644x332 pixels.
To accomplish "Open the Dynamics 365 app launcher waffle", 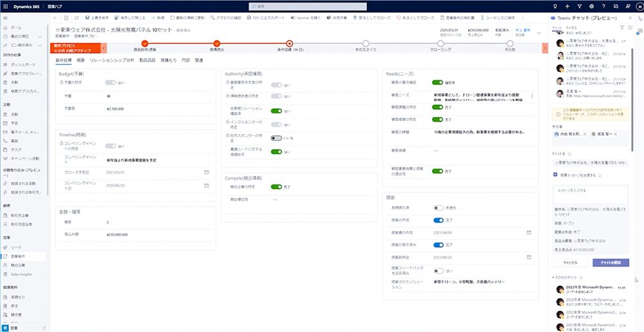I will tap(5, 6).
